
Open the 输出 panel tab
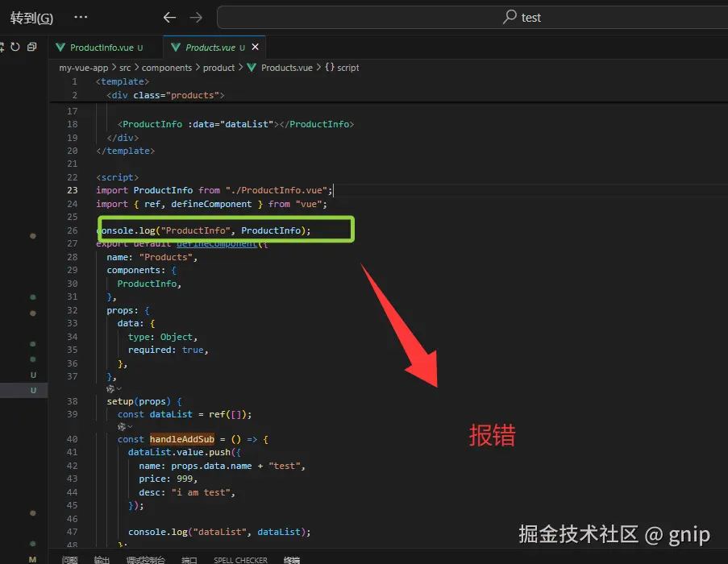[x=102, y=560]
